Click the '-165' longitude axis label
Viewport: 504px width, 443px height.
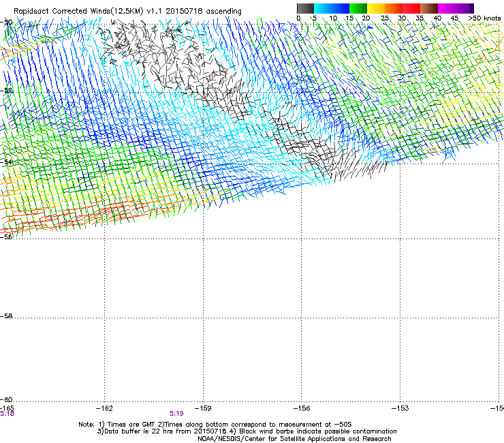tap(7, 408)
